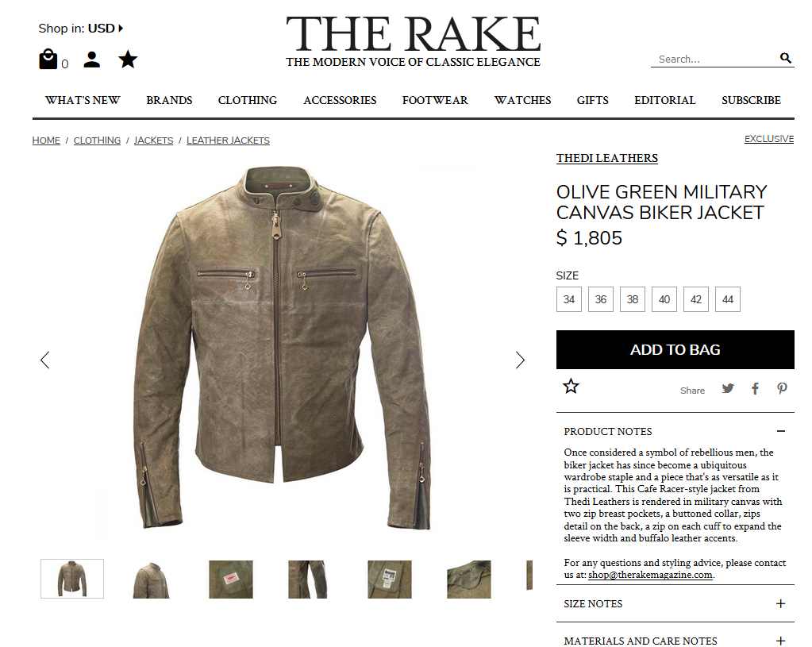The height and width of the screenshot is (647, 812).
Task: Click the user account icon
Action: pos(91,60)
